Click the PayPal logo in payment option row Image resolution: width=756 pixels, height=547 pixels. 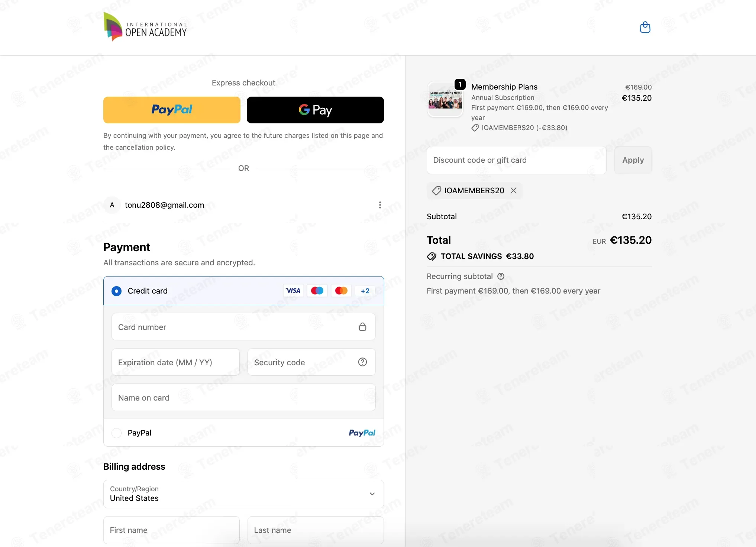(x=362, y=433)
